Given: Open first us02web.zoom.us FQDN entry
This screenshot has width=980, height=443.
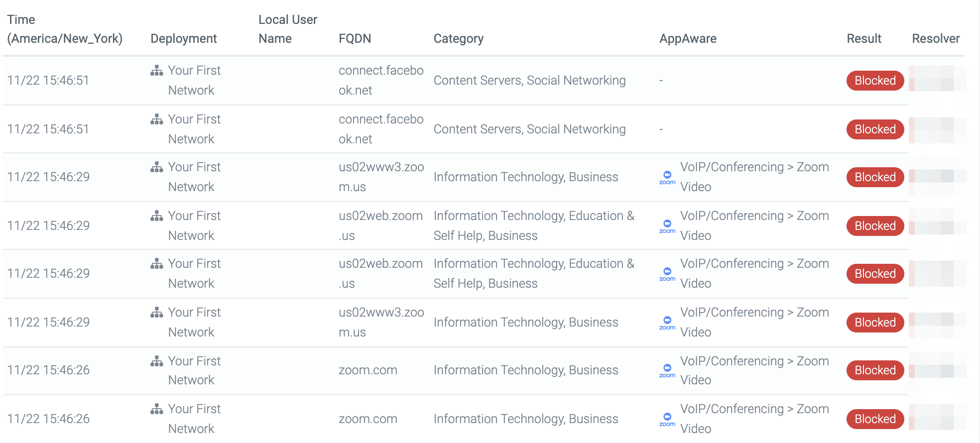Looking at the screenshot, I should tap(381, 225).
